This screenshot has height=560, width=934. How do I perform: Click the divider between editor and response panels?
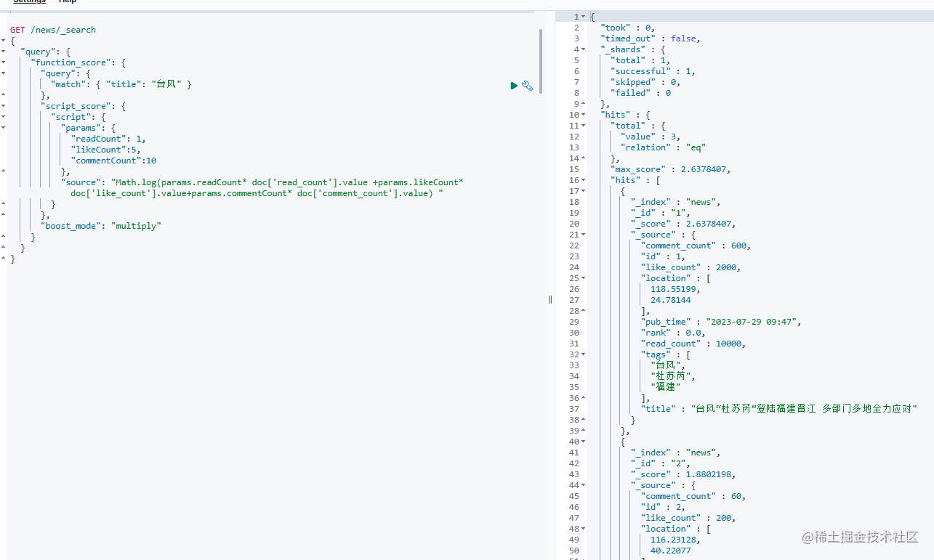(550, 299)
